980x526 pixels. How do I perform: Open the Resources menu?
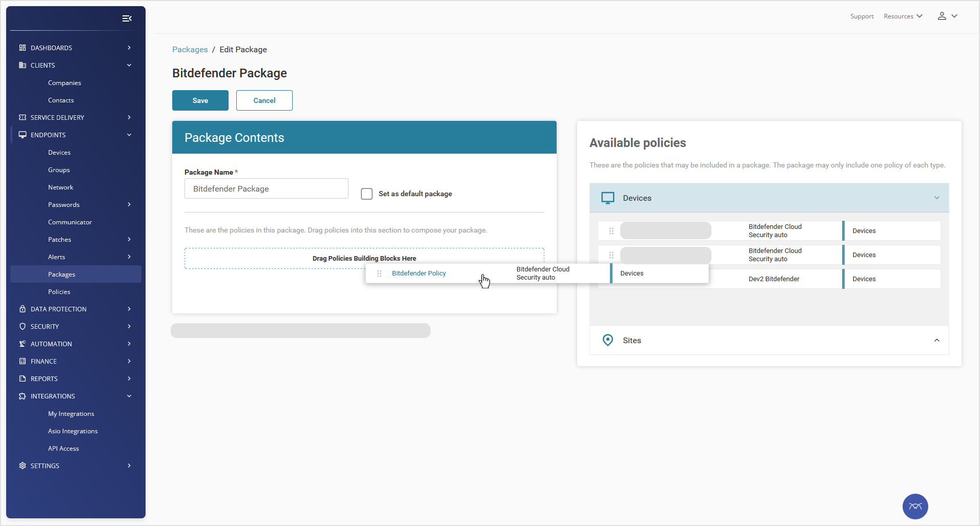(903, 16)
